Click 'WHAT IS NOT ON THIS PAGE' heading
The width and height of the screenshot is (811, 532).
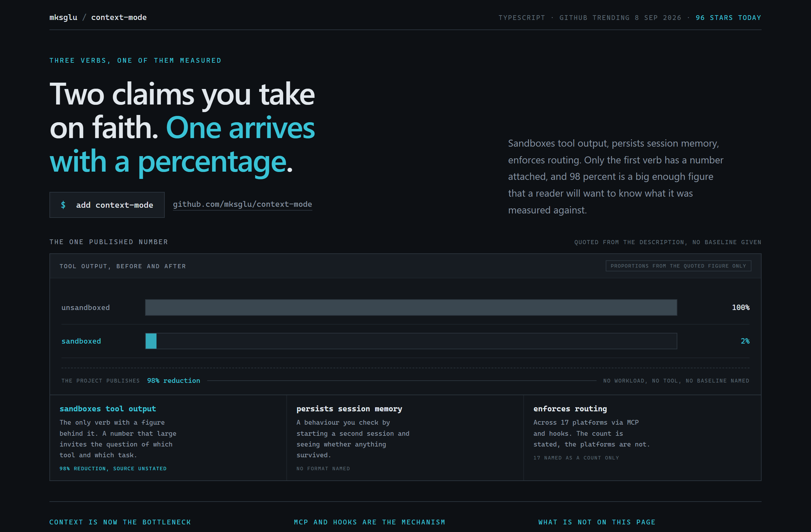[597, 522]
